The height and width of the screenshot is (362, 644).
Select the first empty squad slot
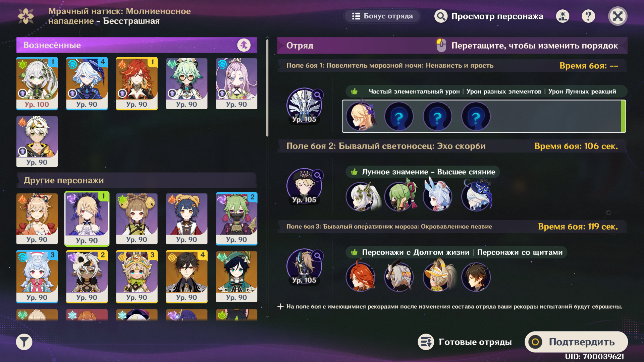click(399, 116)
